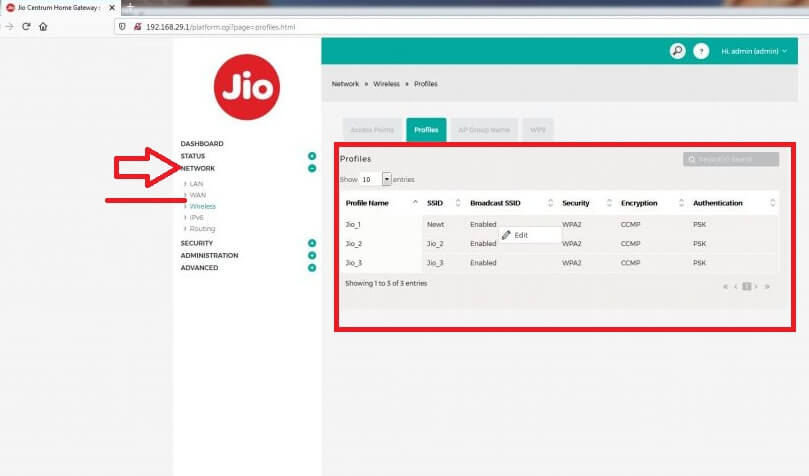Expand the SECURITY menu plus icon
The image size is (809, 476).
tap(312, 243)
